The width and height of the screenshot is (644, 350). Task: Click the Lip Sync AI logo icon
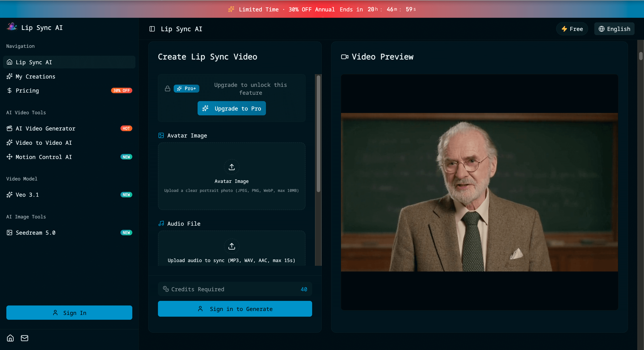pyautogui.click(x=12, y=27)
